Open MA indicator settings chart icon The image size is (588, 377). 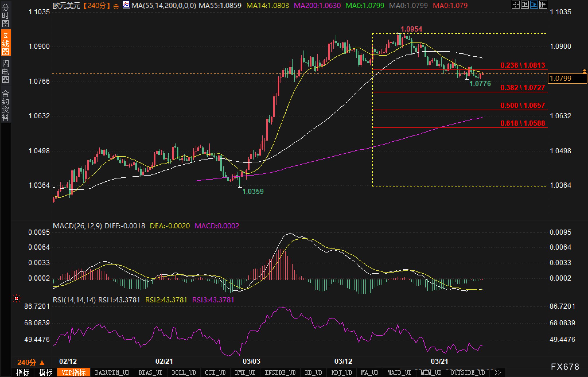pos(126,5)
